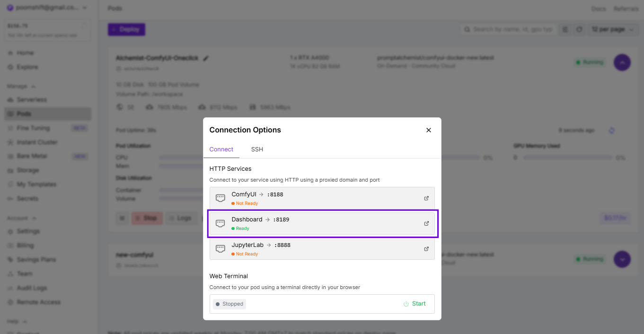644x334 pixels.
Task: Expand the new-comfyui pod card
Action: pyautogui.click(x=622, y=259)
